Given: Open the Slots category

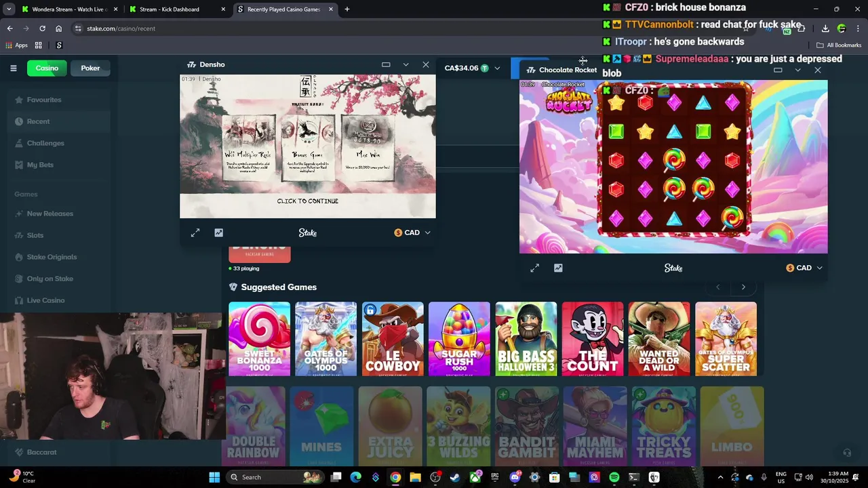Looking at the screenshot, I should pos(35,235).
